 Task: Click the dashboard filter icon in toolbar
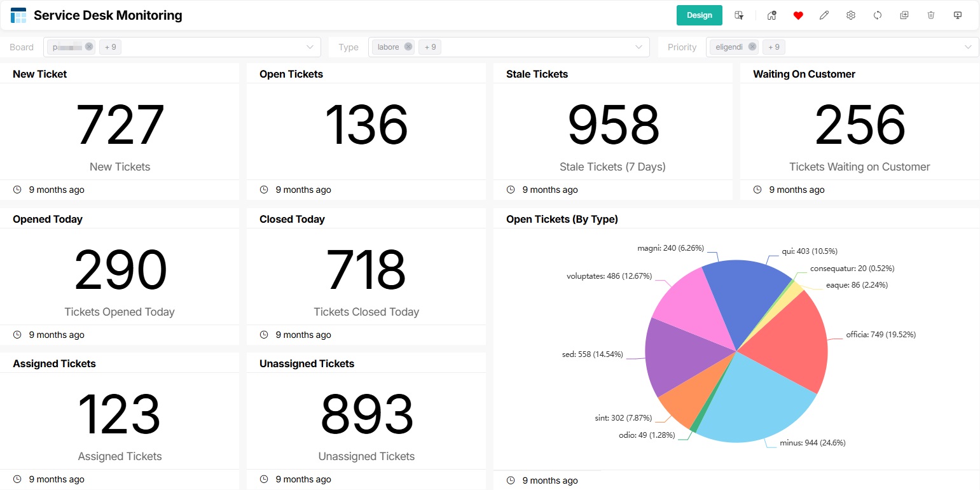click(x=739, y=15)
